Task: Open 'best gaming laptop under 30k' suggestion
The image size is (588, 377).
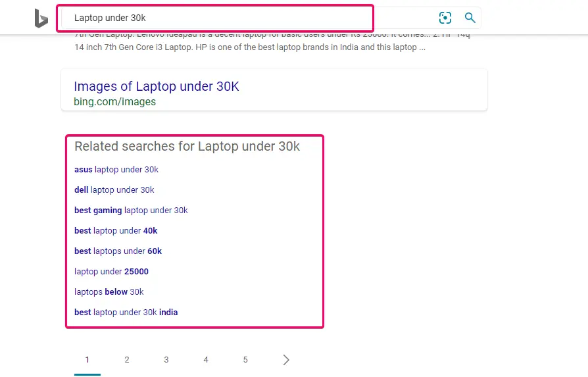Action: coord(131,211)
